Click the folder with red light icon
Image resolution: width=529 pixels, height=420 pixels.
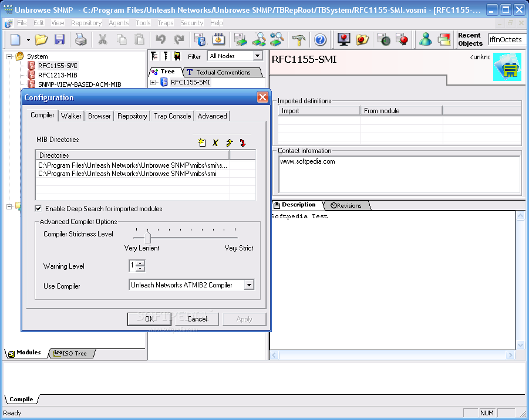[x=362, y=39]
